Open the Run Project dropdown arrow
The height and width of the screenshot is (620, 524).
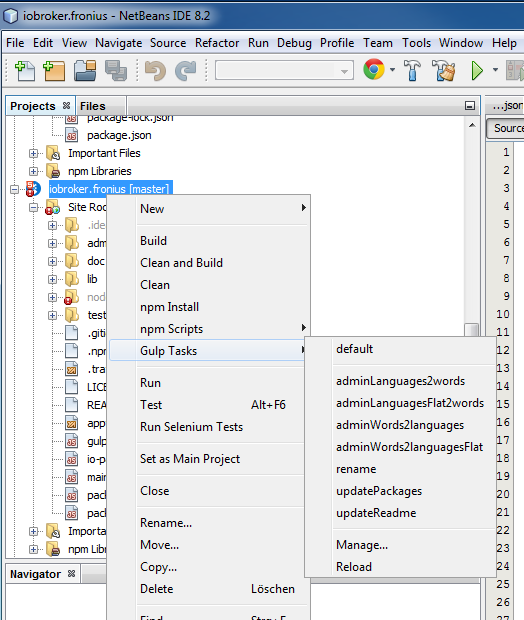[495, 70]
